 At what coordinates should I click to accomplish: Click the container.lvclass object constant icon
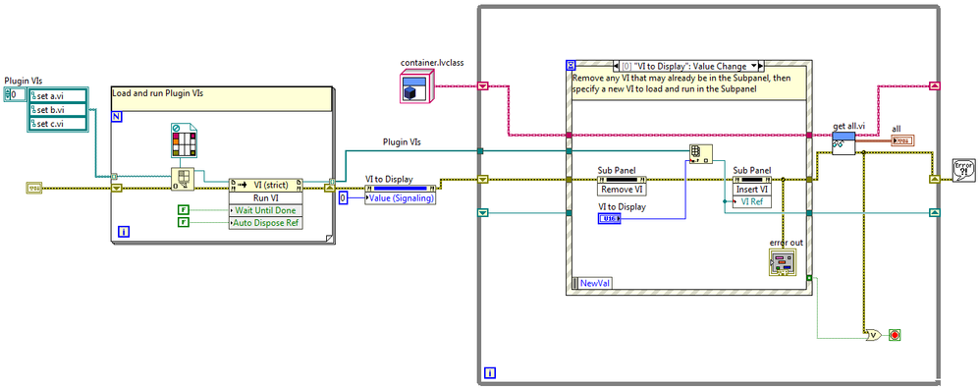416,85
